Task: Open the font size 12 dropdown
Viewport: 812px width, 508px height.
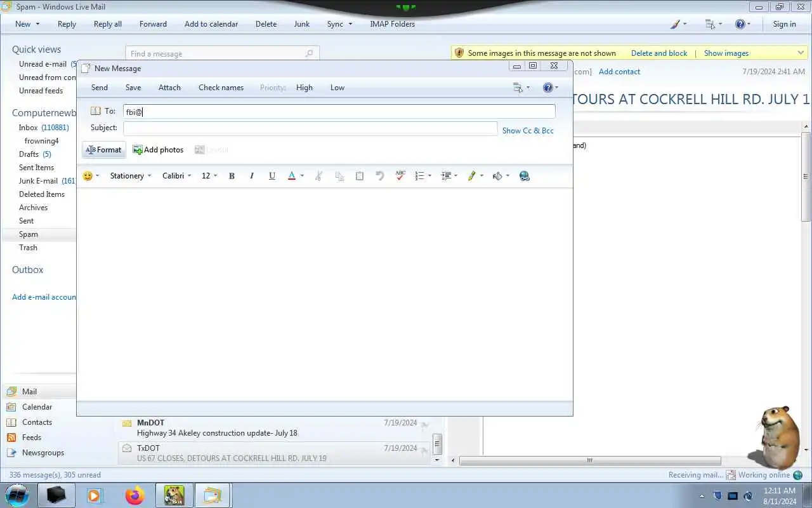Action: pyautogui.click(x=209, y=176)
